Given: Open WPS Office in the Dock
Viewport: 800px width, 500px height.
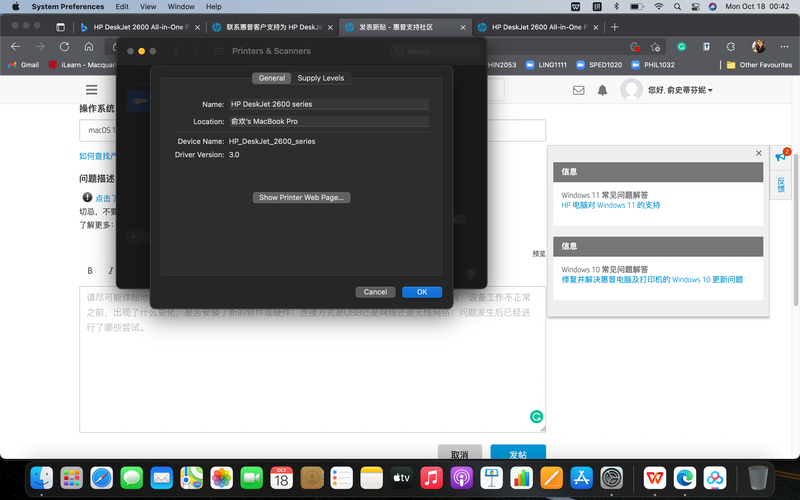Looking at the screenshot, I should point(655,478).
